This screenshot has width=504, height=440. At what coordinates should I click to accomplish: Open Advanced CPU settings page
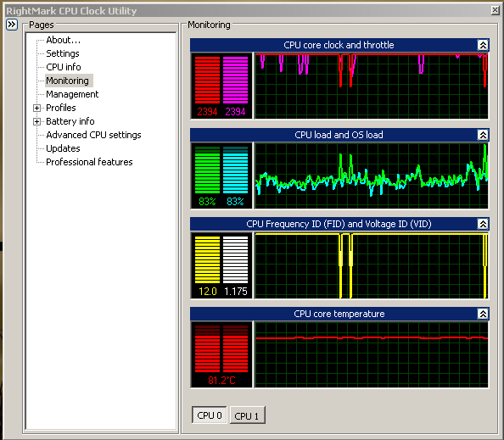tap(93, 135)
